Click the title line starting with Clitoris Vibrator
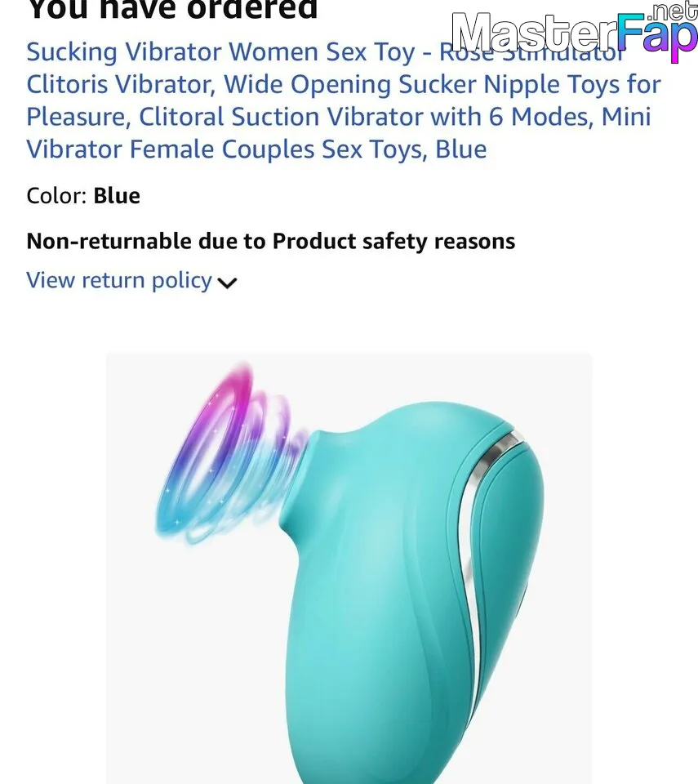This screenshot has width=698, height=784. (344, 84)
